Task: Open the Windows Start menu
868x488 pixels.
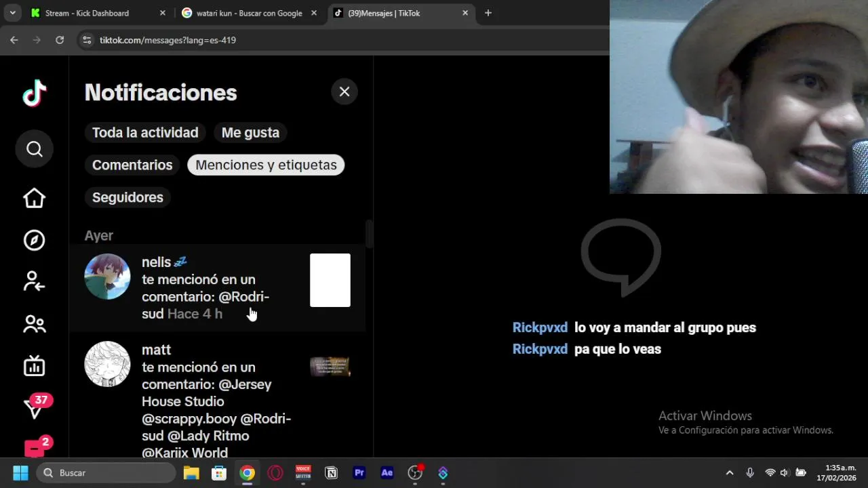Action: click(20, 473)
